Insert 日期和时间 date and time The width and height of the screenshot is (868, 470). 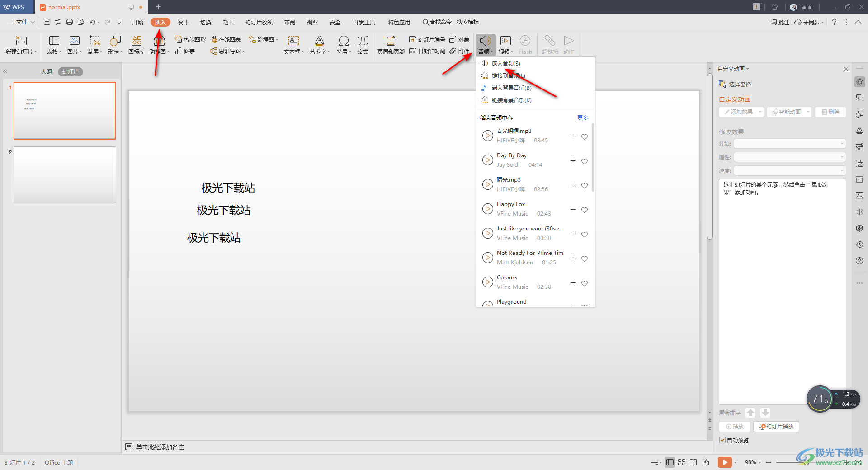[427, 51]
